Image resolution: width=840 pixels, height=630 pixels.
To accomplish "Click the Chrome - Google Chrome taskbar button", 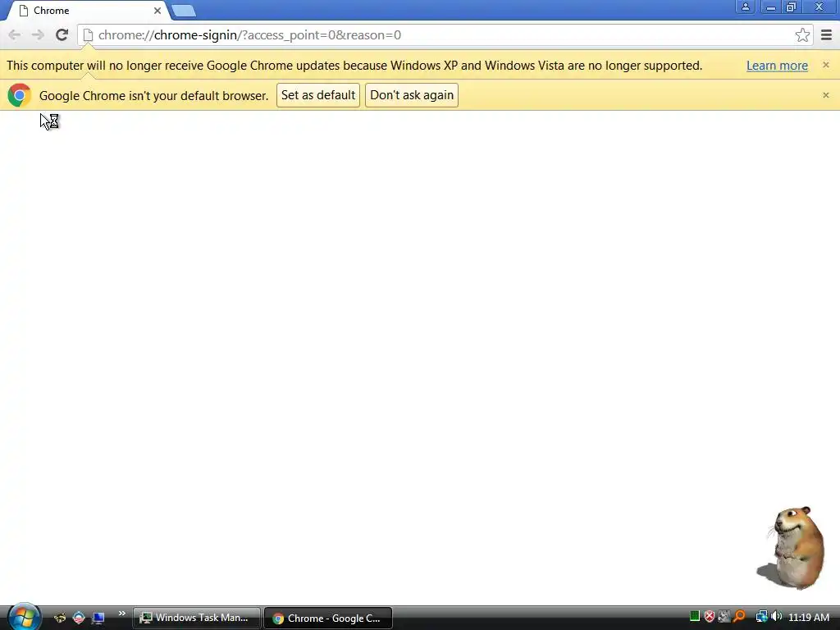I will click(x=328, y=619).
